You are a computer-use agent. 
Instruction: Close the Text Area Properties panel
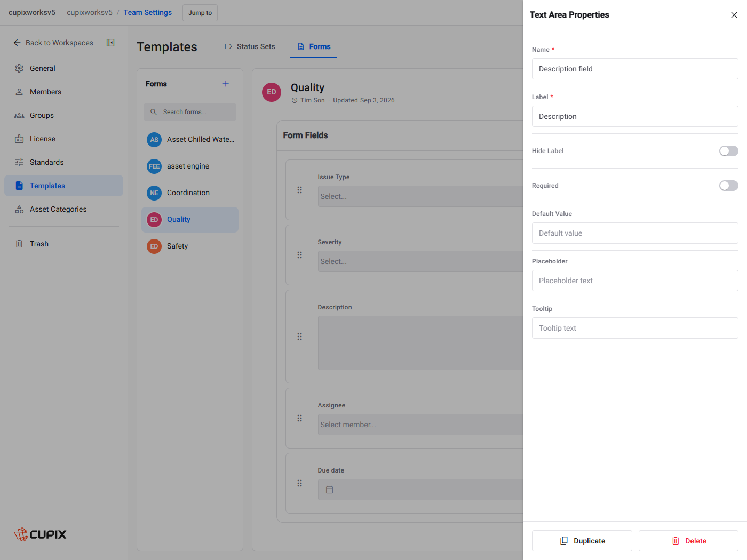coord(734,15)
